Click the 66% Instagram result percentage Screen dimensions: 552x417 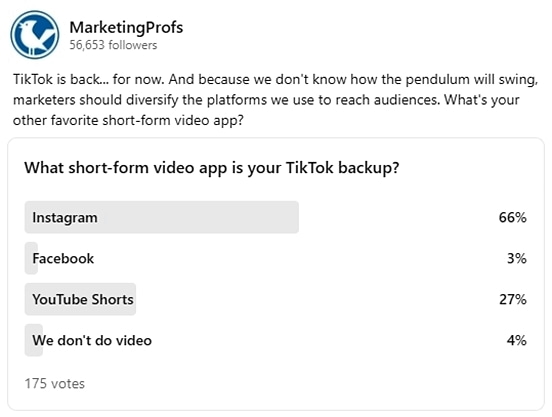coord(513,217)
